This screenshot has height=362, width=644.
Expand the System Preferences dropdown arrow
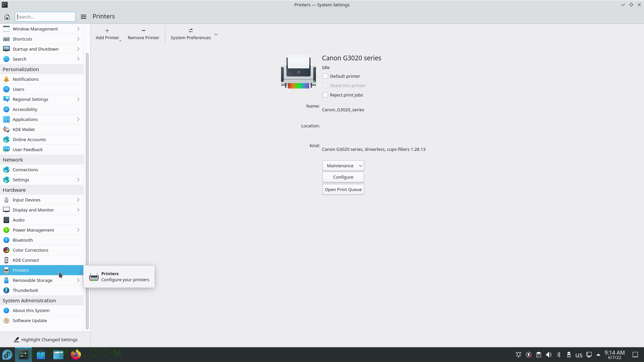pos(216,34)
